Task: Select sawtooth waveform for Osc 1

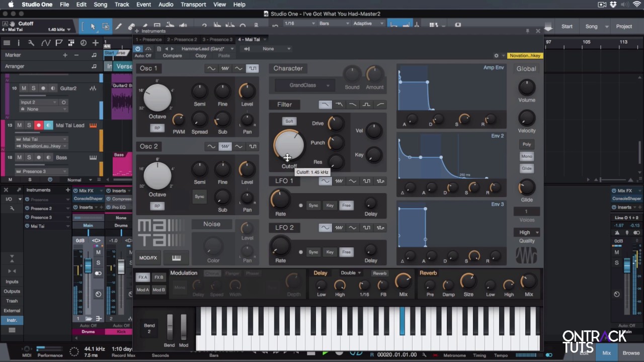Action: [x=225, y=68]
